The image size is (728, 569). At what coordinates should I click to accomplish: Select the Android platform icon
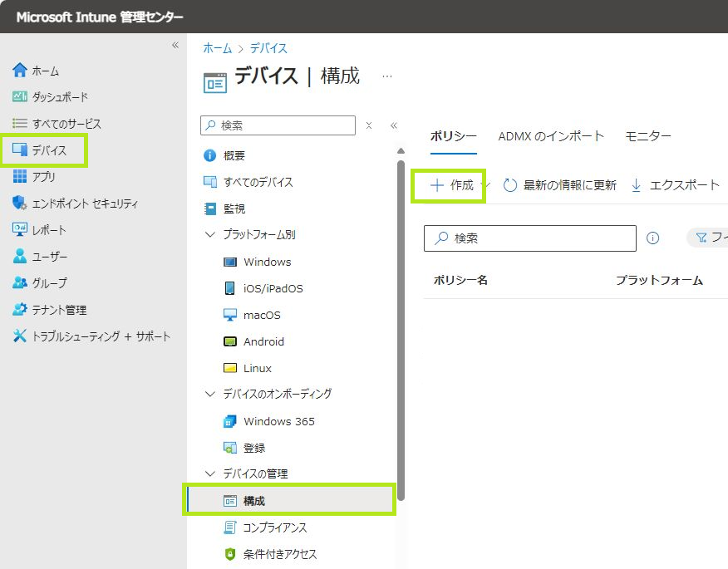point(230,341)
